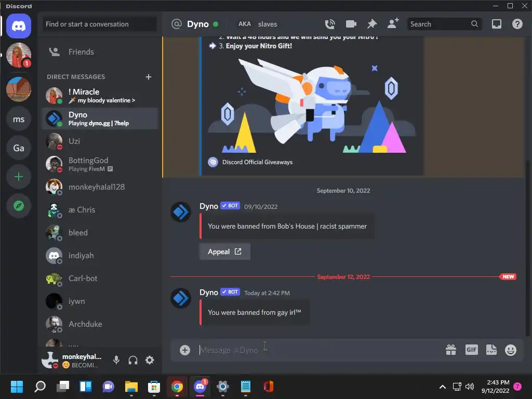The image size is (532, 399).
Task: Open the Nitro gift picker
Action: pyautogui.click(x=451, y=350)
